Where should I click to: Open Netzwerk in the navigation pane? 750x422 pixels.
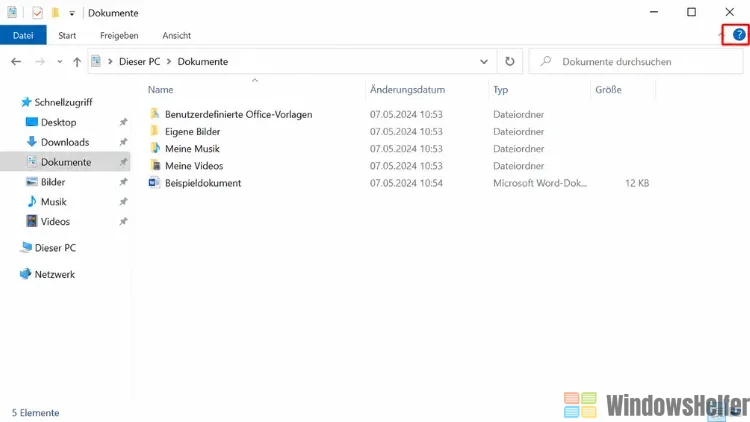[x=55, y=275]
